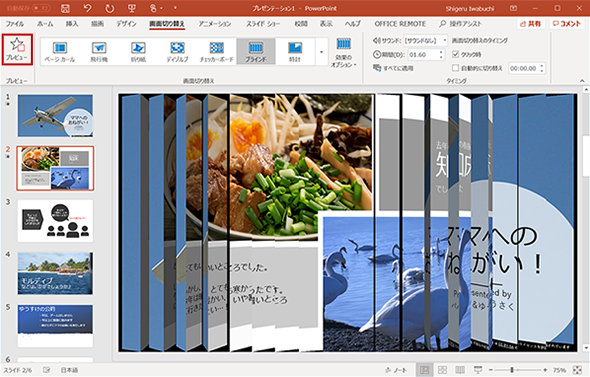Select slide 5 blue text thumbnail
Screen dimensions: 590x377
[55, 326]
